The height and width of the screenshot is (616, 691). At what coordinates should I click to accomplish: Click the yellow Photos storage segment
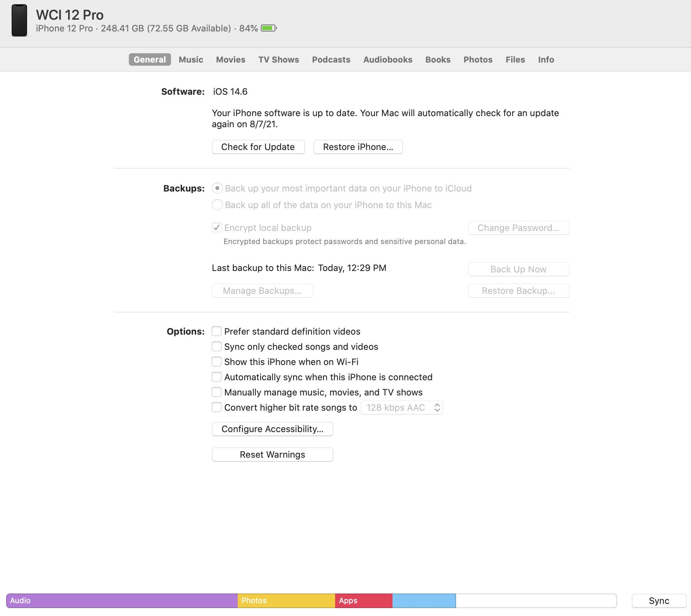click(286, 601)
